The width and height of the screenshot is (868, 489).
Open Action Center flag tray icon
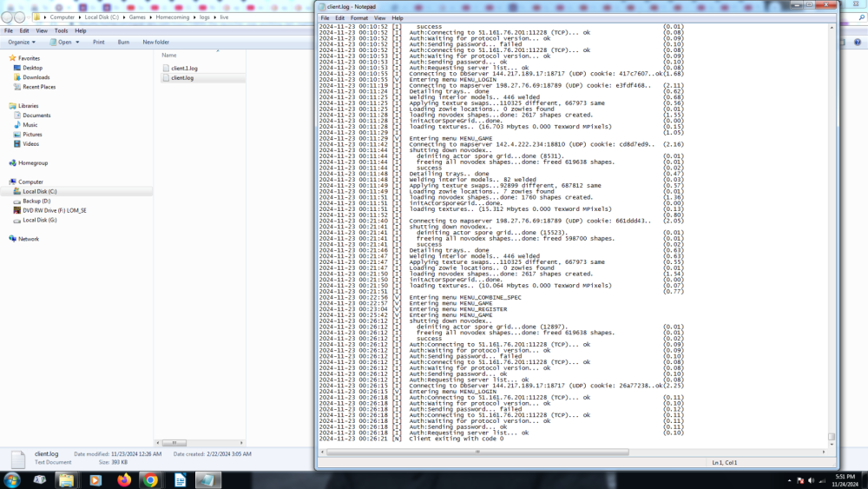coord(799,480)
